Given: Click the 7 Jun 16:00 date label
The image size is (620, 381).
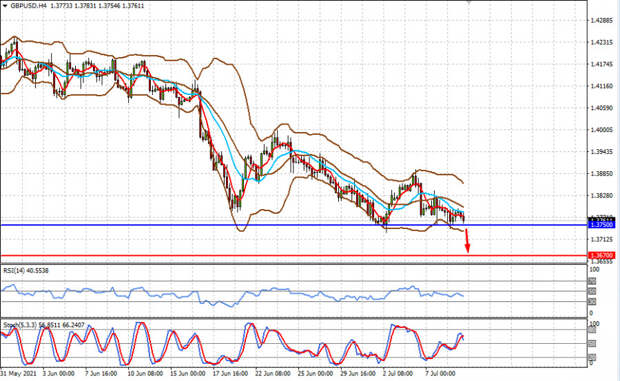Looking at the screenshot, I should coord(101,373).
